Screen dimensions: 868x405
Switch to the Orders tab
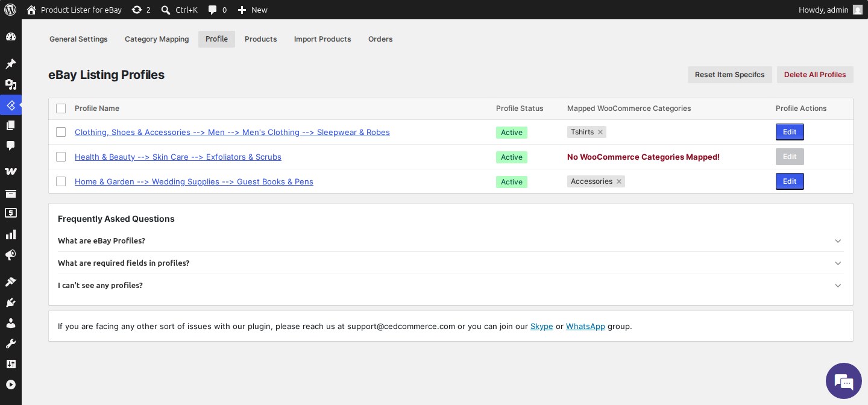[380, 39]
